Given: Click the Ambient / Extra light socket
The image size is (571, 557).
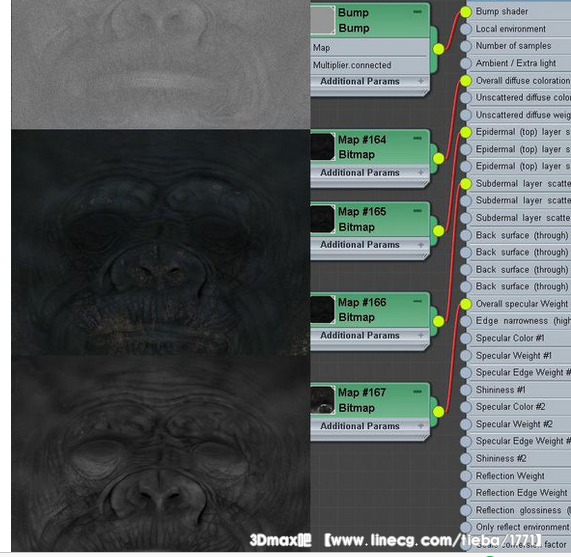Looking at the screenshot, I should point(466,63).
